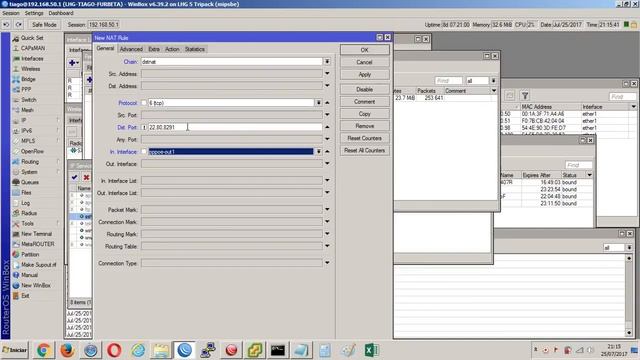Expand the Src. Port field
Screen dimensions: 640x360
tap(327, 115)
